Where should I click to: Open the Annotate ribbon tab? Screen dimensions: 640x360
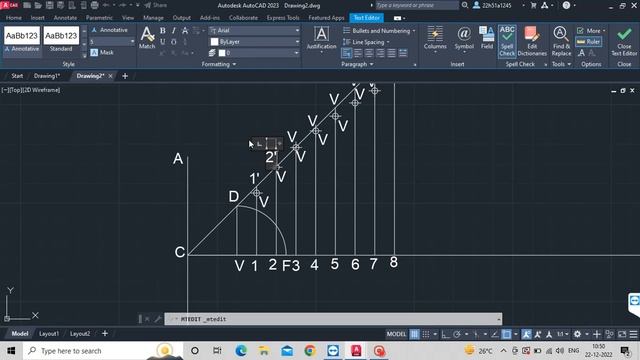click(x=65, y=18)
